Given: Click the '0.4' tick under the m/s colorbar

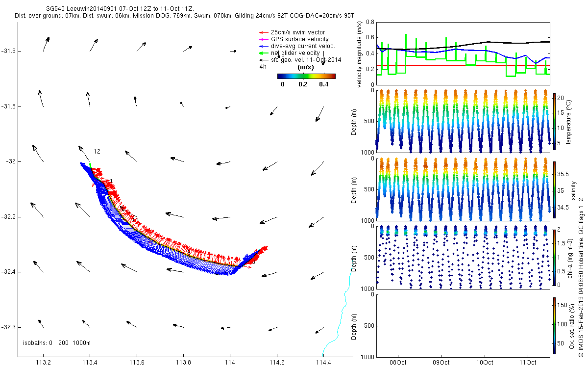Looking at the screenshot, I should (x=323, y=84).
